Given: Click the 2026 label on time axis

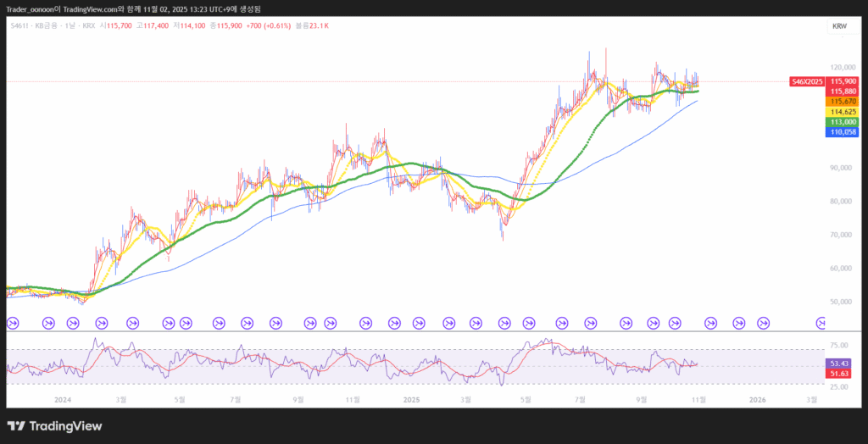Looking at the screenshot, I should [757, 398].
